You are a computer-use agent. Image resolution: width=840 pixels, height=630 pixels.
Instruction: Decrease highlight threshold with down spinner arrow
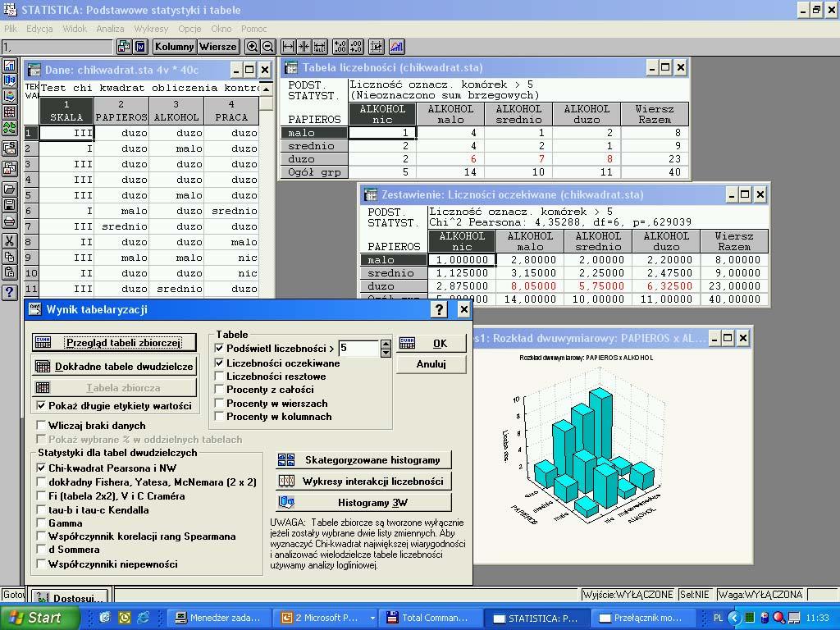click(386, 353)
